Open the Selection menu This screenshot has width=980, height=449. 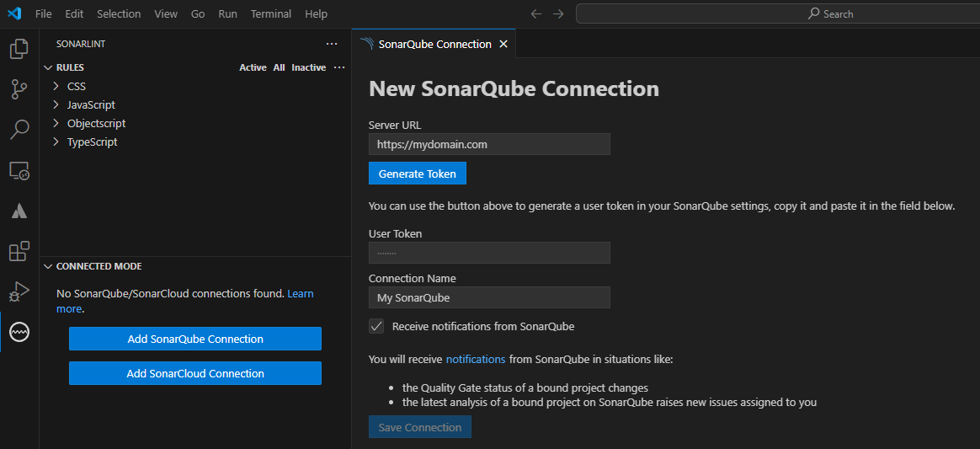pos(119,13)
